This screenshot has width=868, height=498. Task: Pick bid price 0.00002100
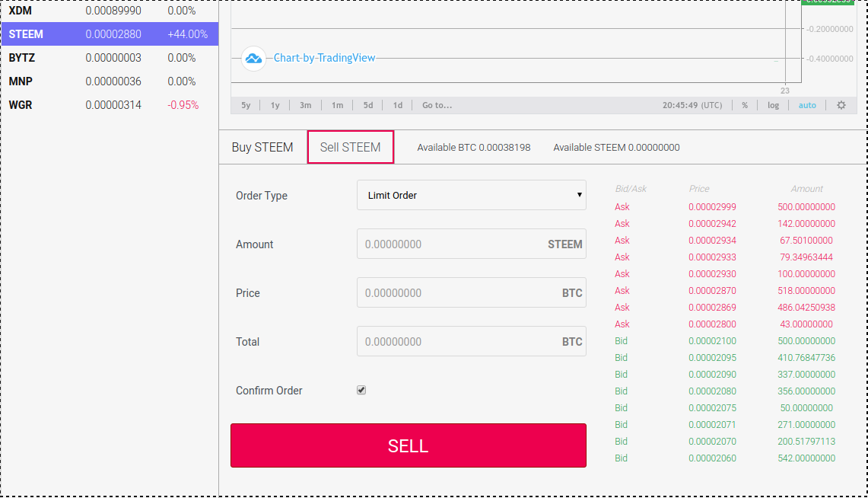click(713, 340)
